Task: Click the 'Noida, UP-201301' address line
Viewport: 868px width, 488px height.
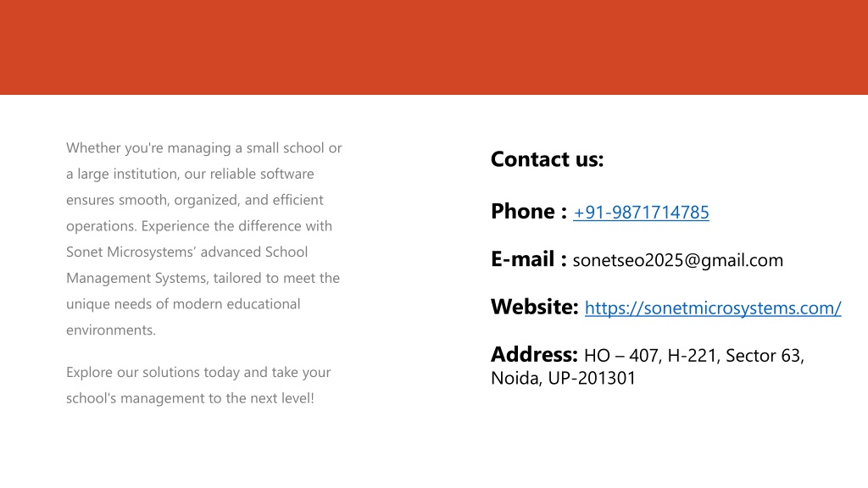Action: click(x=563, y=379)
